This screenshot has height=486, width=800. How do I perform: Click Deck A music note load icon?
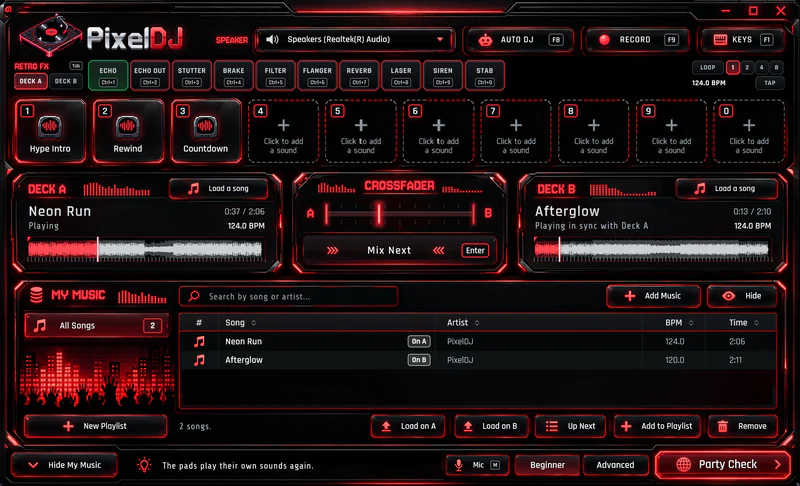click(x=193, y=189)
